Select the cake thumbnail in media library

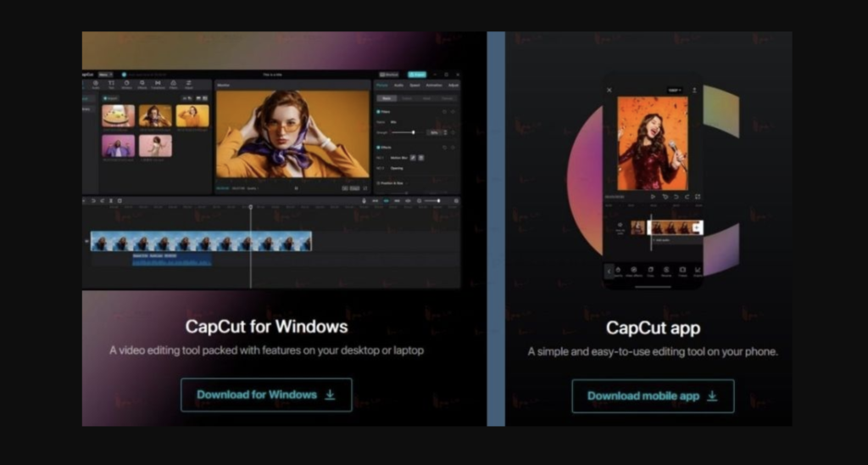pos(118,115)
